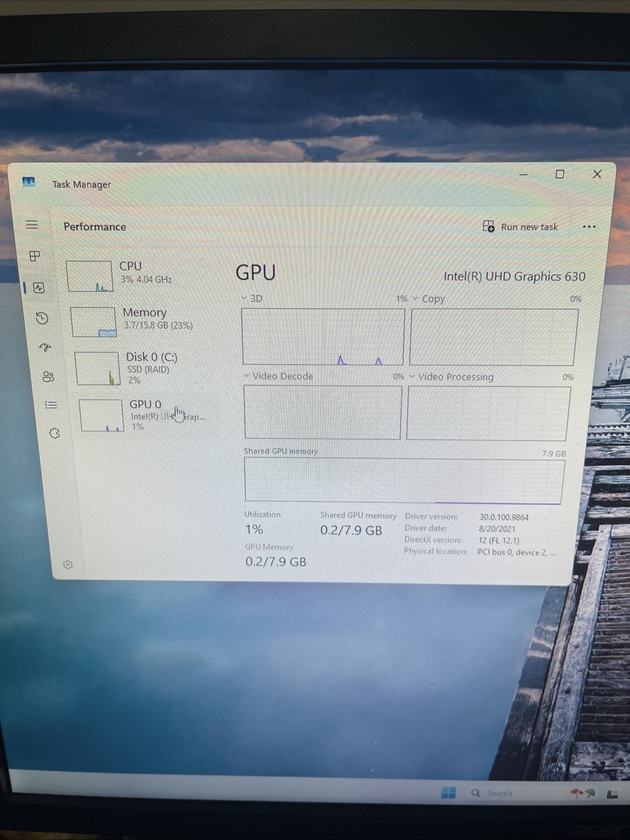Viewport: 630px width, 840px height.
Task: Click the Video Decode usage graph
Action: pyautogui.click(x=323, y=412)
